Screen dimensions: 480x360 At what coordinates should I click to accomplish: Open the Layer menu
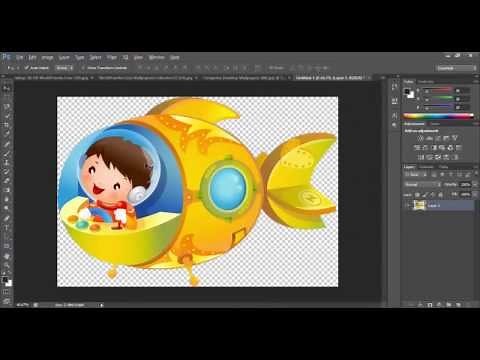(x=64, y=57)
